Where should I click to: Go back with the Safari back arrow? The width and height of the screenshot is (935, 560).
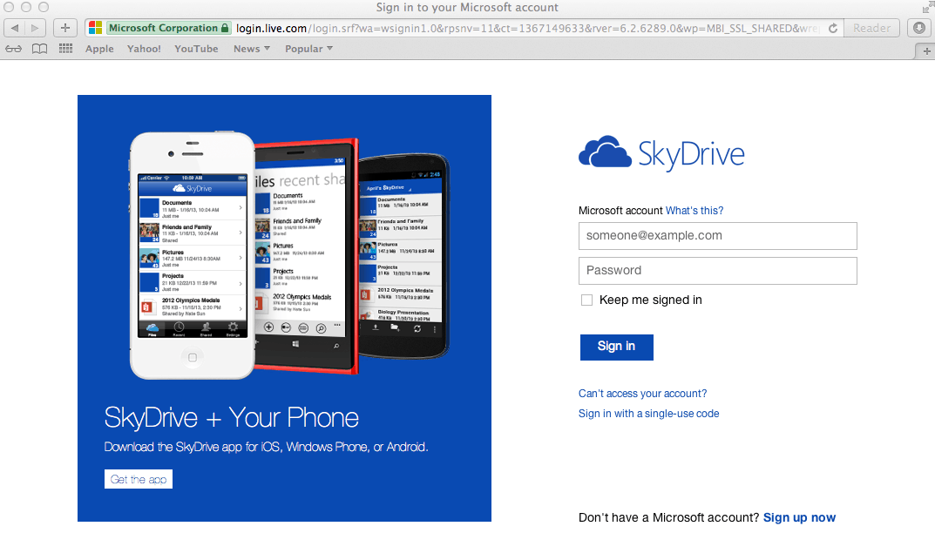click(x=14, y=28)
